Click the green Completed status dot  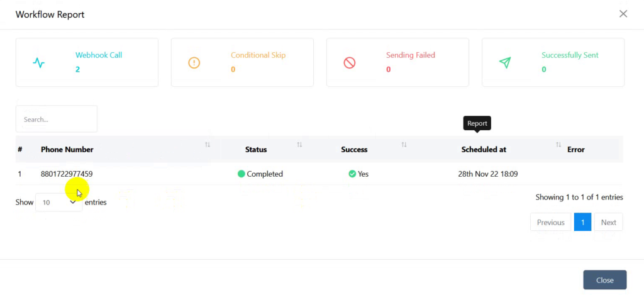coord(241,174)
